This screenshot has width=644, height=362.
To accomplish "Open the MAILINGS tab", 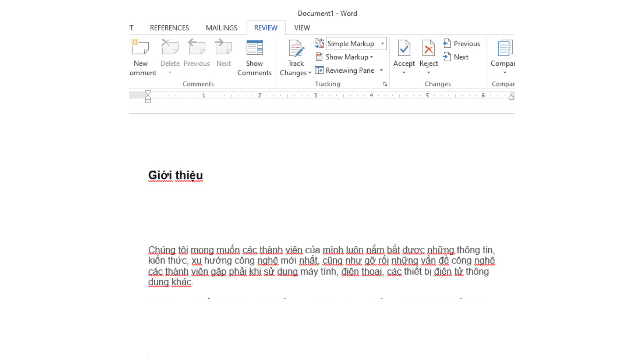I will pos(221,28).
